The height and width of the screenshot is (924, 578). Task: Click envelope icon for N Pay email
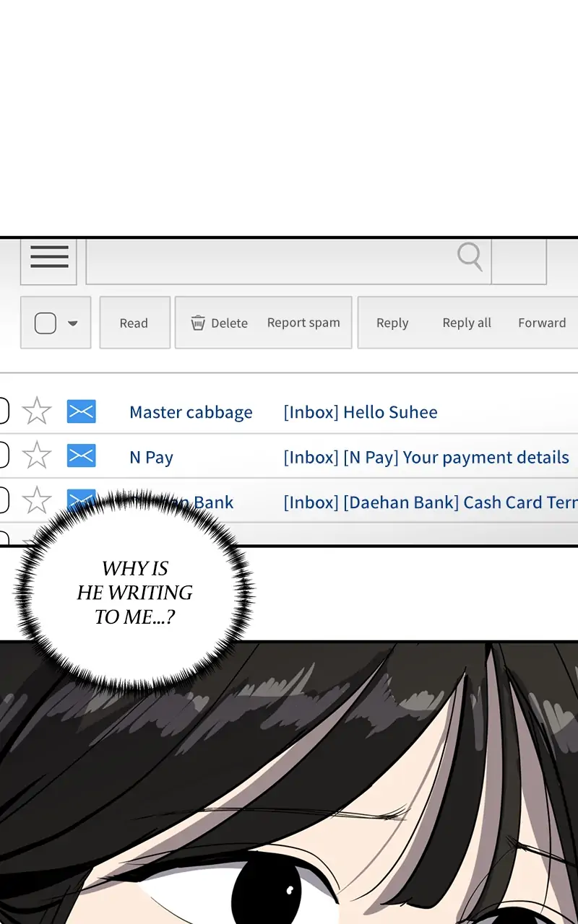(81, 456)
